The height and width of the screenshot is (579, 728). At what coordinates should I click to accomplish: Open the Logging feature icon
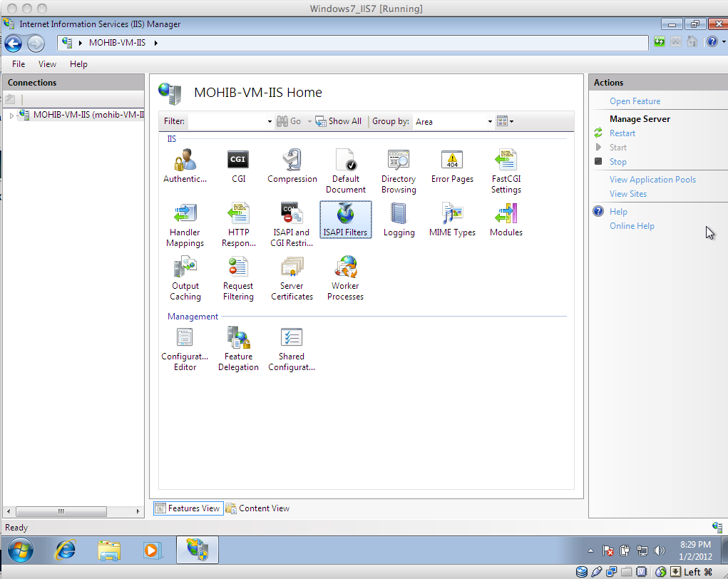point(399,214)
